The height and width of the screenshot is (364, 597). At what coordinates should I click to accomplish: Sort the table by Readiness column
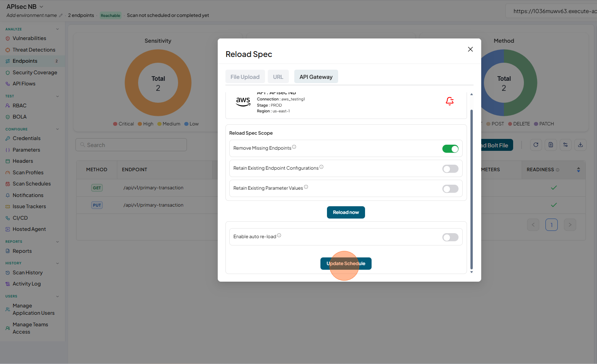click(578, 170)
